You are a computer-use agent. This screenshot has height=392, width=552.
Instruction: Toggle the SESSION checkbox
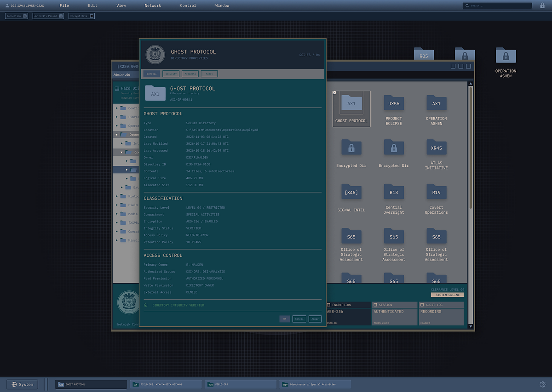375,305
